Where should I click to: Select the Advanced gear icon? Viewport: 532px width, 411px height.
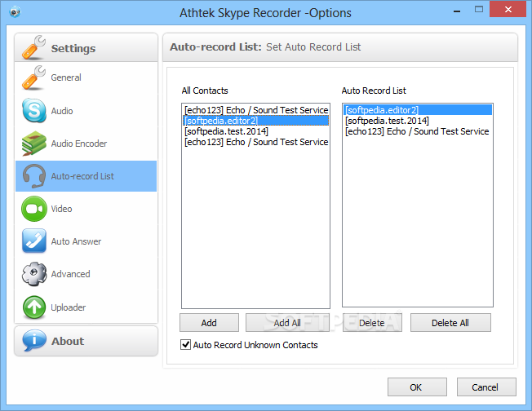(34, 274)
